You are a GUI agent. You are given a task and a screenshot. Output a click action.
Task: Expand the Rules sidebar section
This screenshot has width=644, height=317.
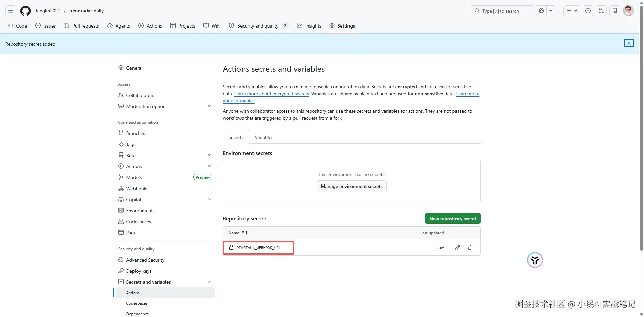pyautogui.click(x=210, y=155)
